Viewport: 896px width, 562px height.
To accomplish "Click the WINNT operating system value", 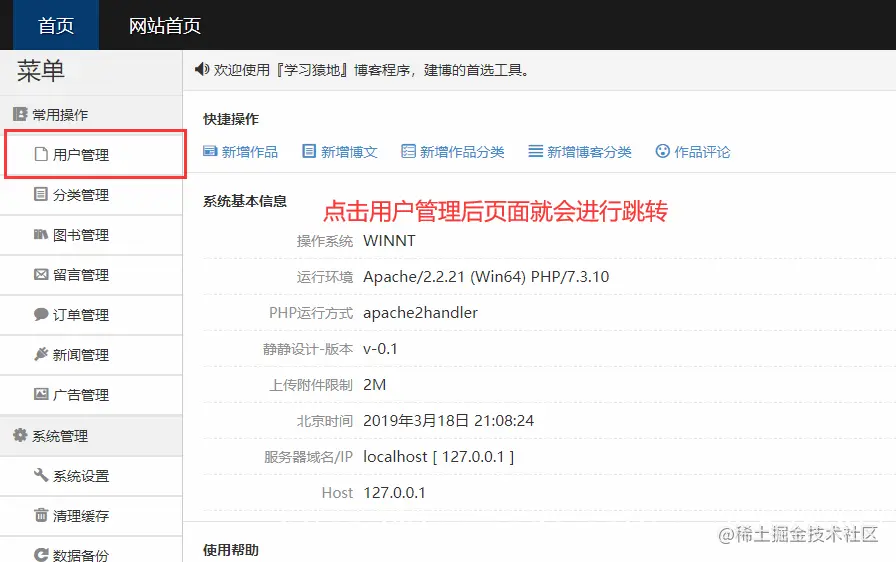I will tap(389, 241).
